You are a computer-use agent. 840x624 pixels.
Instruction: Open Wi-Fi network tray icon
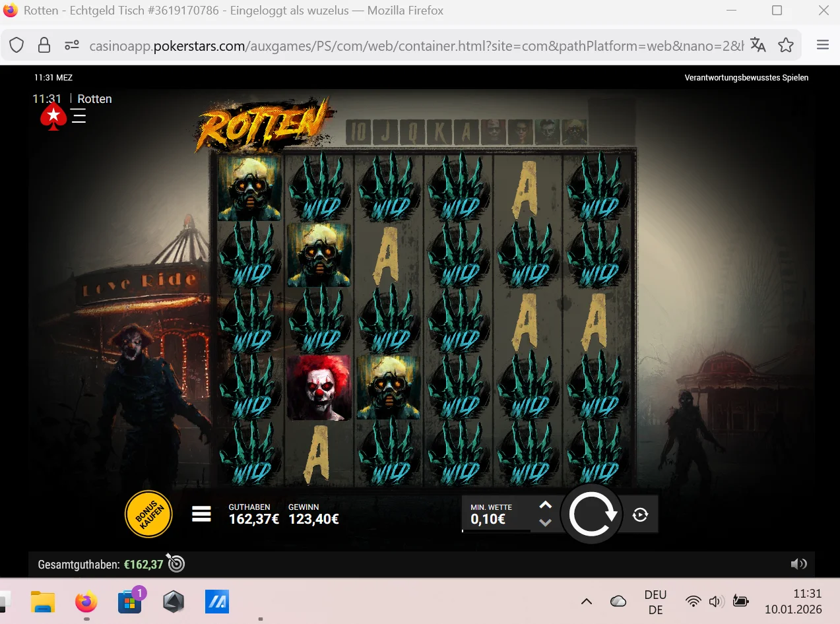point(694,601)
